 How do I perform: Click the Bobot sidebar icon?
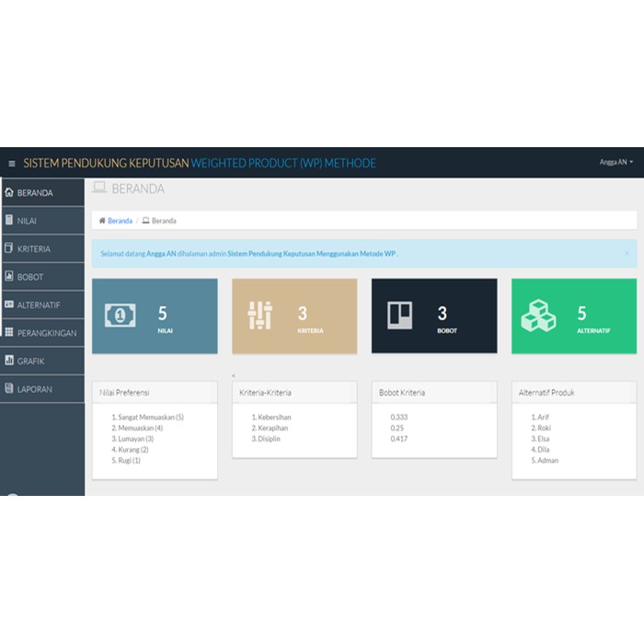pos(9,276)
